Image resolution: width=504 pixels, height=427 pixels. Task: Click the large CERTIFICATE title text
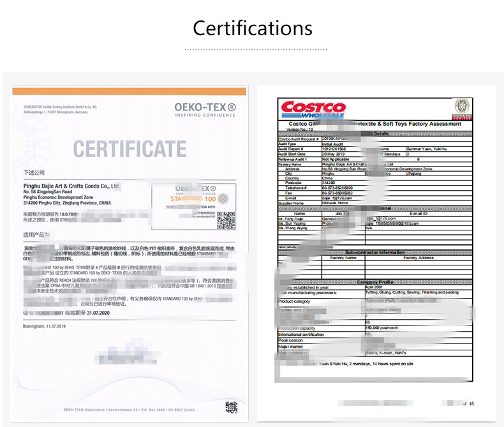[x=130, y=149]
